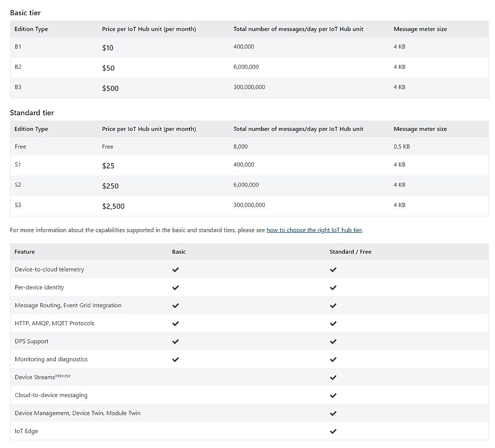This screenshot has width=495, height=448.
Task: Click Standard checkmark for Cloud-to-device messaging
Action: point(333,395)
